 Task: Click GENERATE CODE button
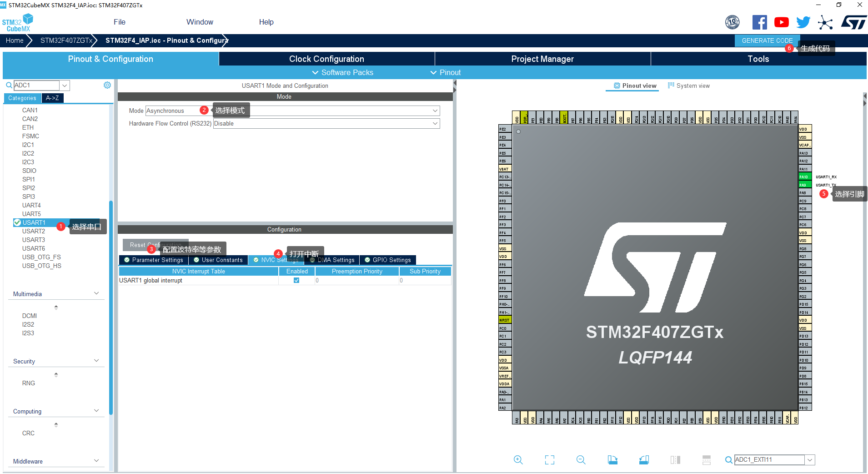pyautogui.click(x=767, y=40)
